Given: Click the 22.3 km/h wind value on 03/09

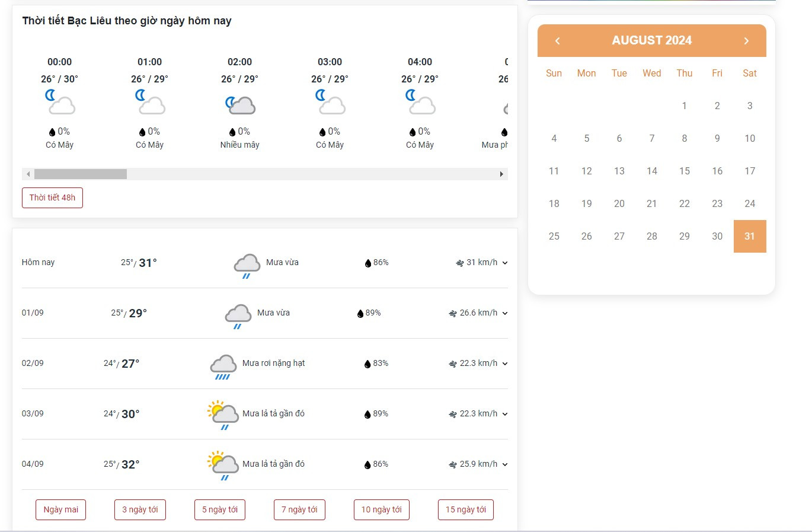Looking at the screenshot, I should [478, 414].
